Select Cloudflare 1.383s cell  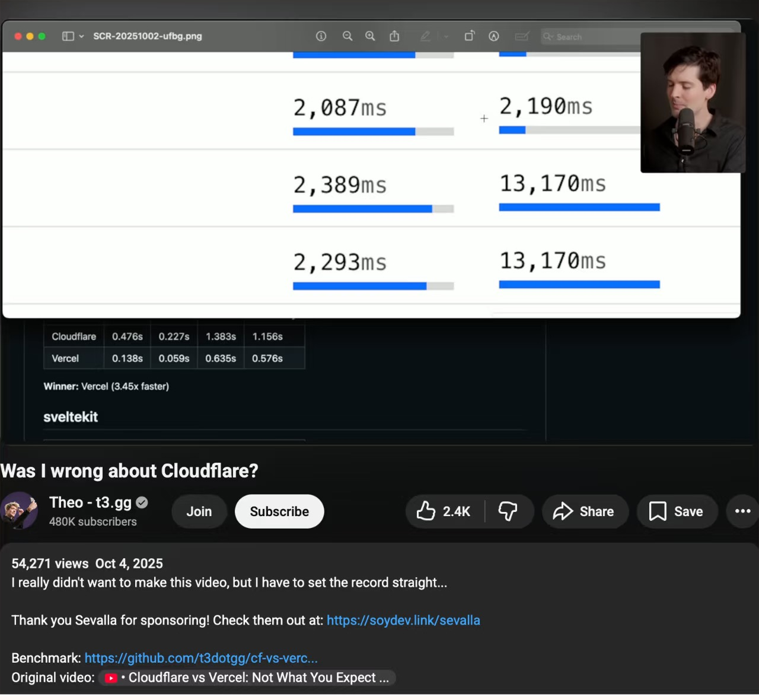pyautogui.click(x=221, y=336)
